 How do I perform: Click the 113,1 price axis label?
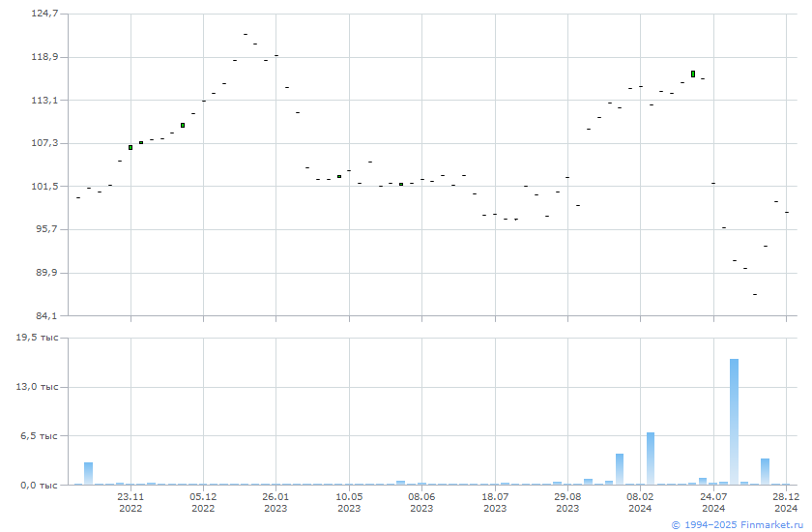click(45, 100)
